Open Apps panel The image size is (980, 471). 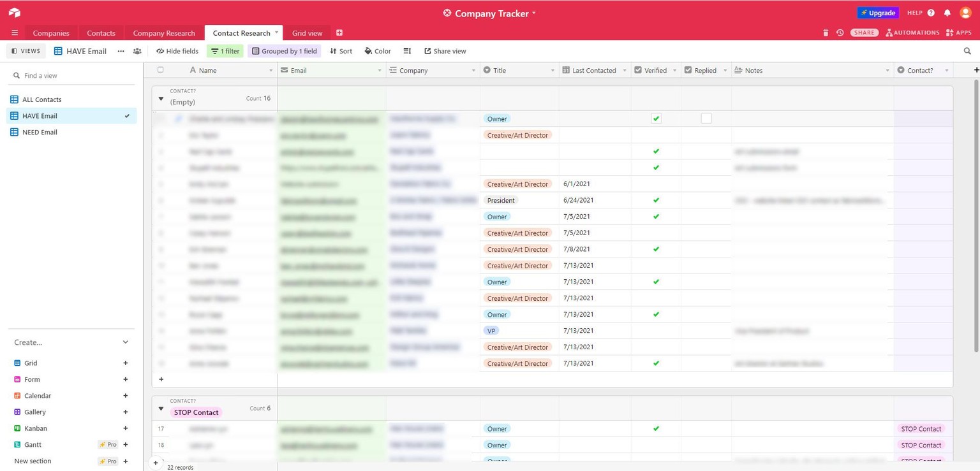[x=959, y=33]
